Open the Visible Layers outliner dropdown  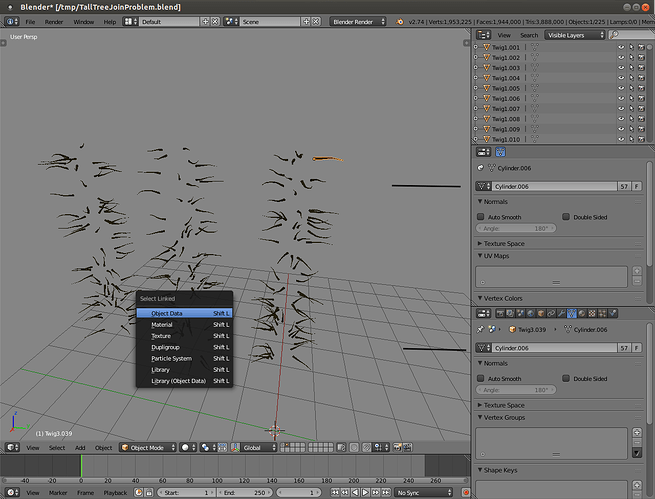(x=575, y=35)
